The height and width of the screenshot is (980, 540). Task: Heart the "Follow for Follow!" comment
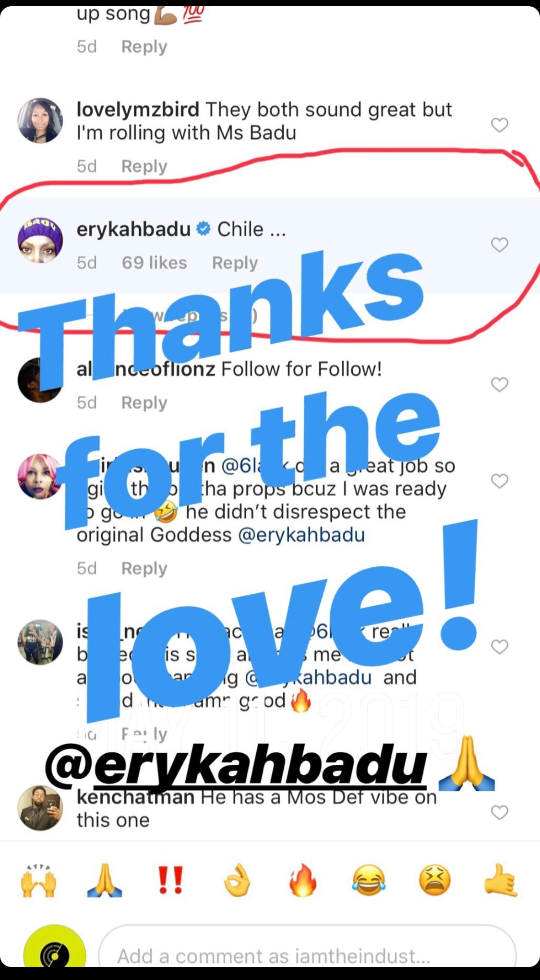pos(500,384)
